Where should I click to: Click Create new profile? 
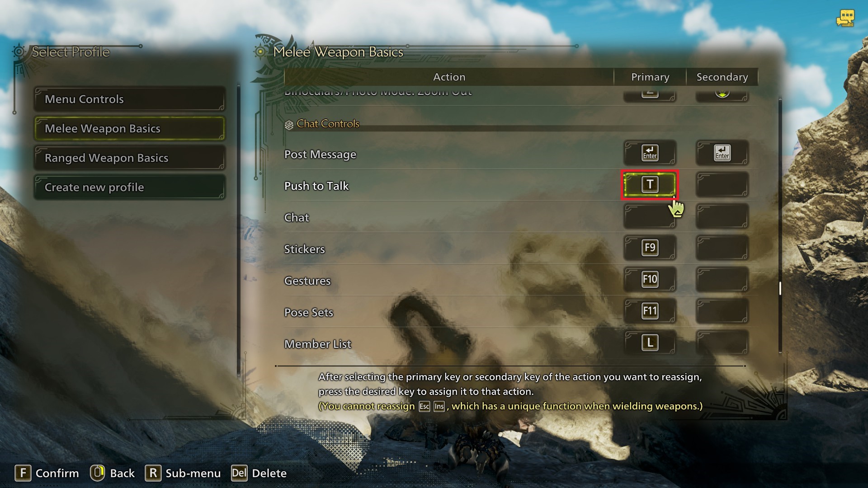pyautogui.click(x=129, y=187)
